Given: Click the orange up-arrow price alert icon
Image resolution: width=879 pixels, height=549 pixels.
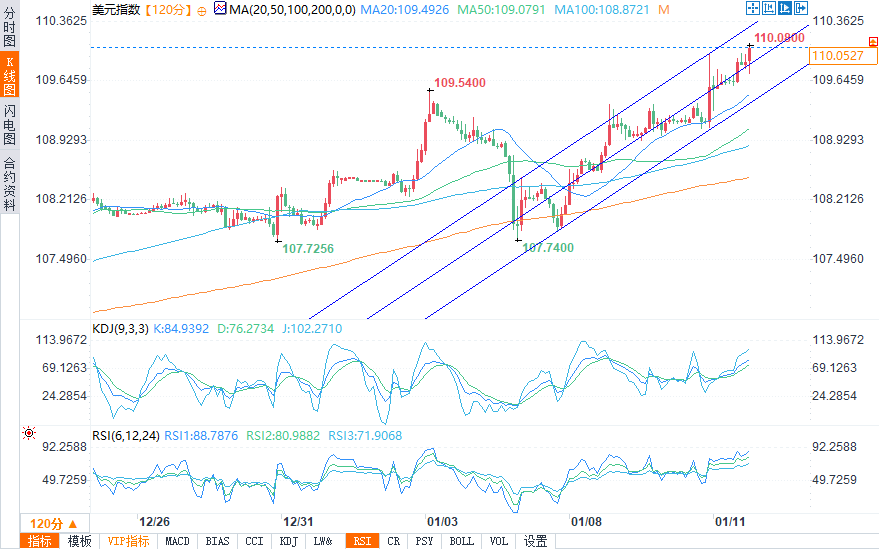Looking at the screenshot, I should point(873,41).
